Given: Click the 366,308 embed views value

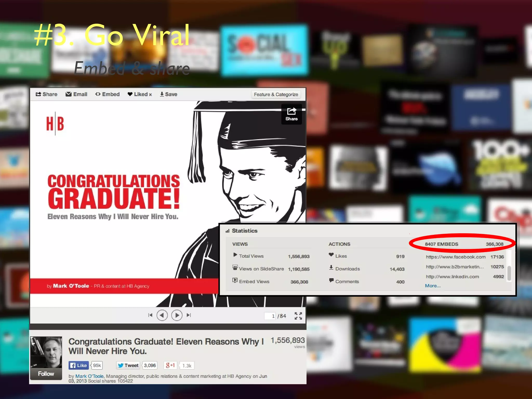Looking at the screenshot, I should click(x=299, y=282).
